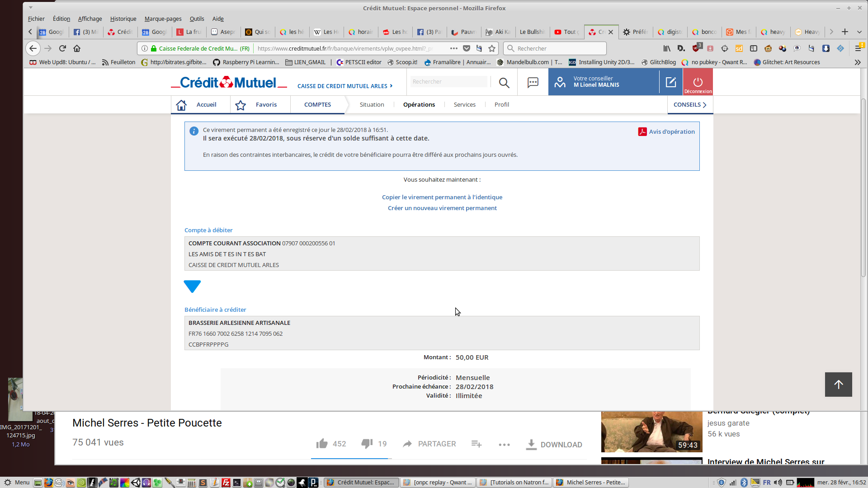Viewport: 868px width, 488px height.
Task: Show more bookmarks with the toolbar chevron
Action: click(857, 62)
